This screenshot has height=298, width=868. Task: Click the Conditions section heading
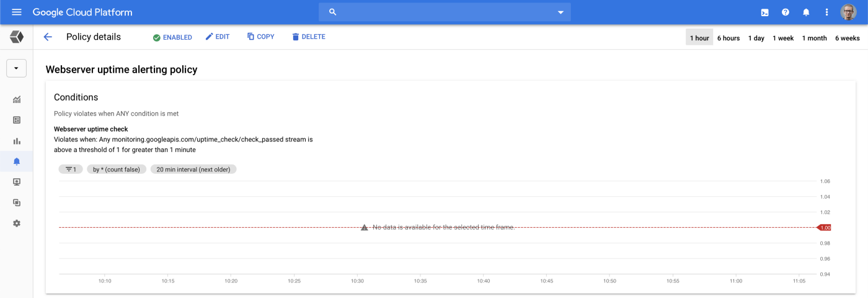pos(76,97)
